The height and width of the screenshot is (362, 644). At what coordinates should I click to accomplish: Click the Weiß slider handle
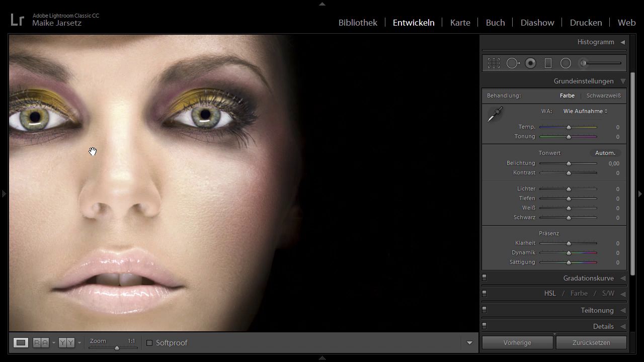569,208
